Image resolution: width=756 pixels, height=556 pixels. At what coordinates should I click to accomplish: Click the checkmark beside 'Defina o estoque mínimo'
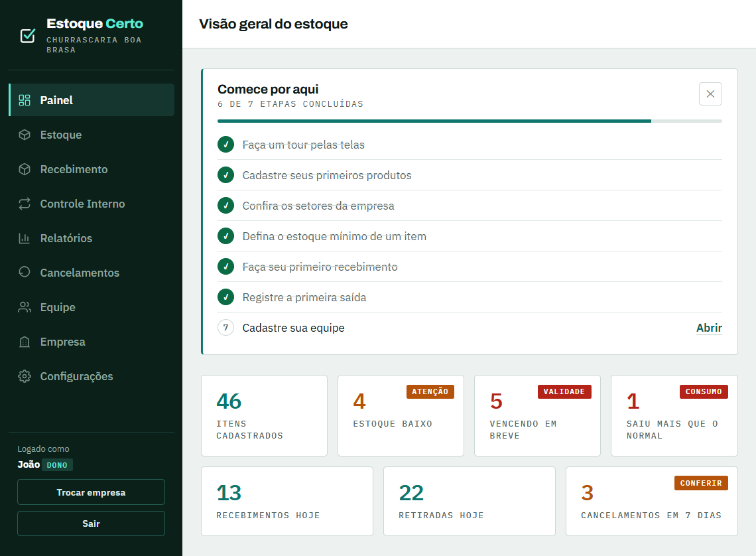coord(225,236)
